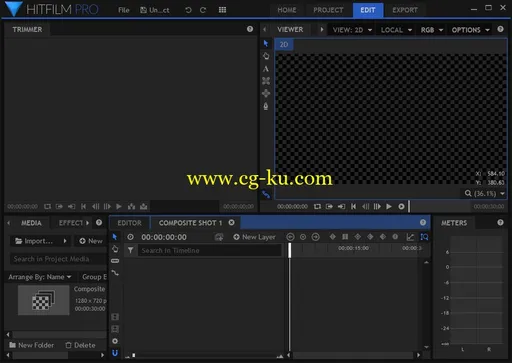
Task: Go to previous keyframe in timeline
Action: coord(290,237)
